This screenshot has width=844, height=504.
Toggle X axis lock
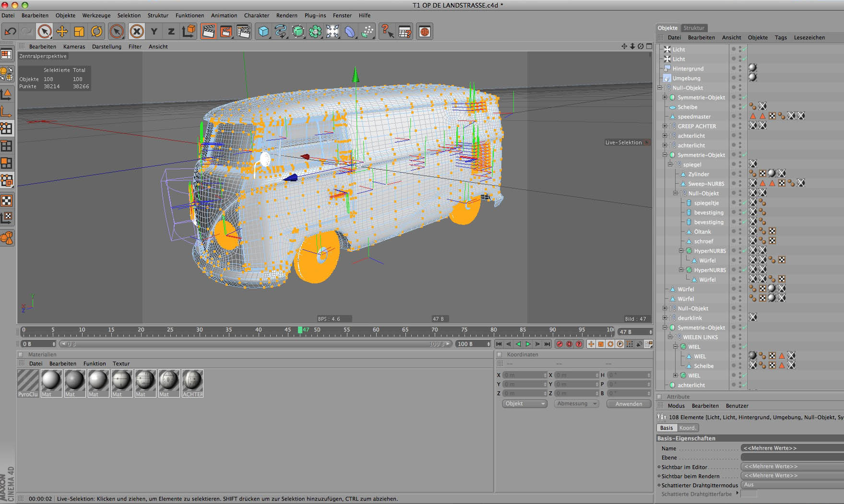tap(137, 32)
